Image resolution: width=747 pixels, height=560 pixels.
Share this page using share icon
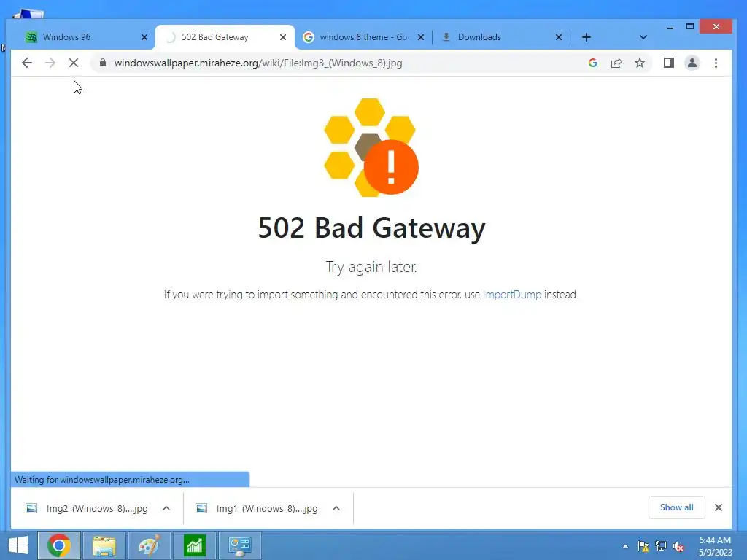[x=616, y=63]
